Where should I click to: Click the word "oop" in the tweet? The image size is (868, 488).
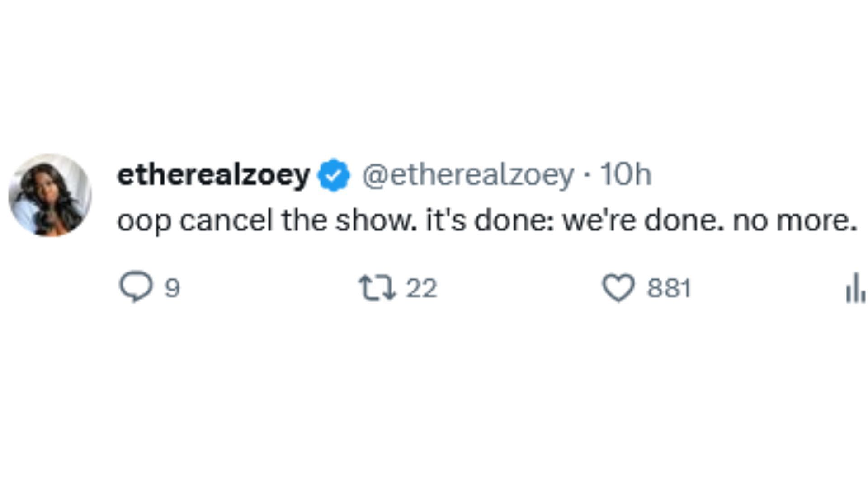coord(144,222)
